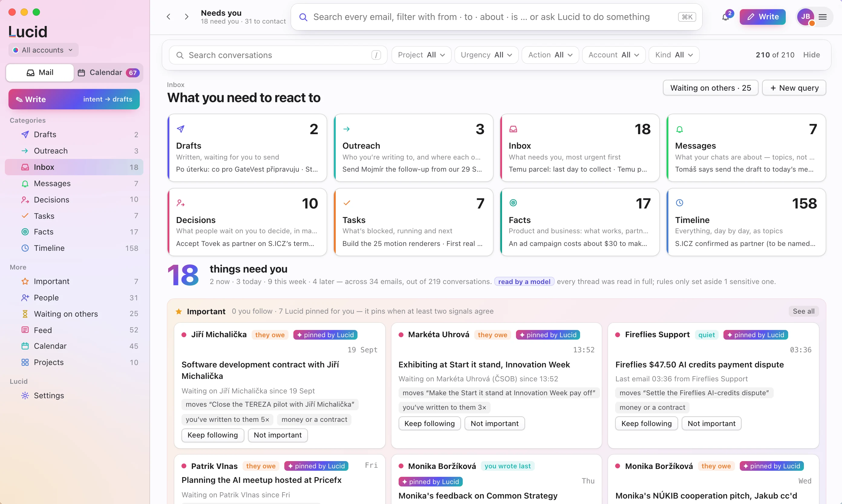Screen dimensions: 842x504
Task: Click the read by a model tag
Action: point(524,282)
